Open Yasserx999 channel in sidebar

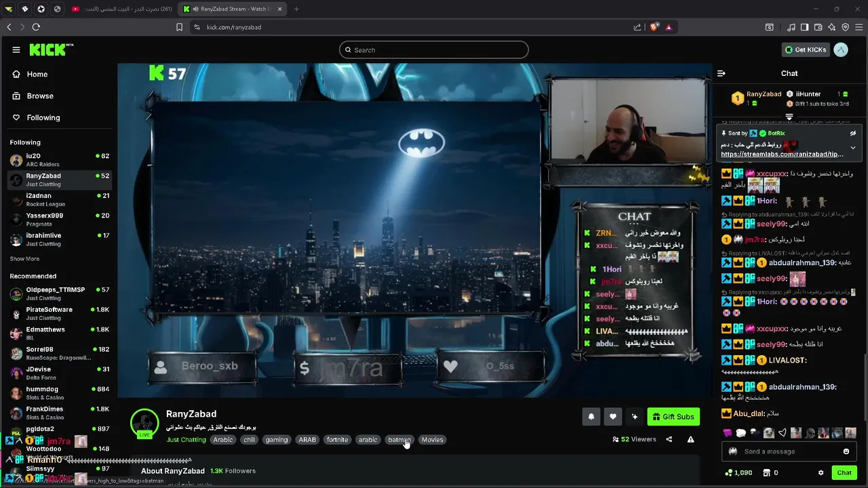[x=59, y=219]
